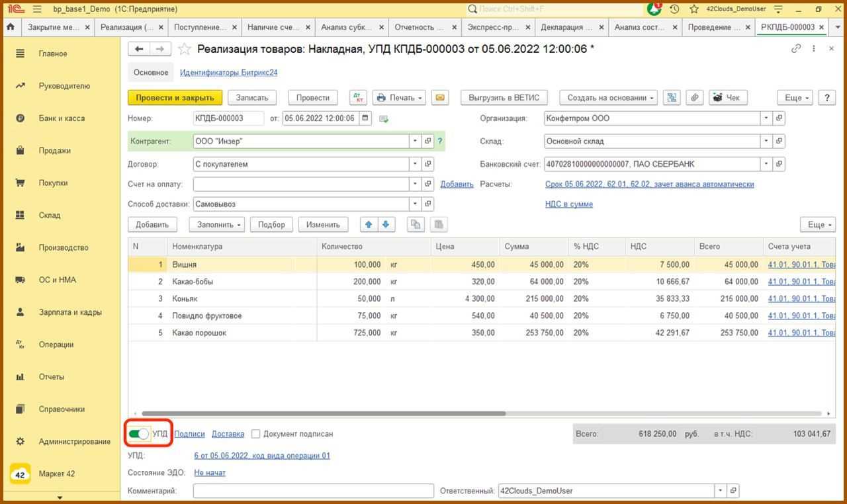
Task: Add document to favorites star icon
Action: pos(185,49)
